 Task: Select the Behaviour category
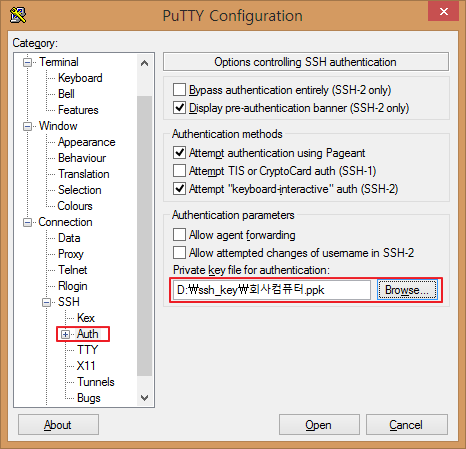point(82,158)
